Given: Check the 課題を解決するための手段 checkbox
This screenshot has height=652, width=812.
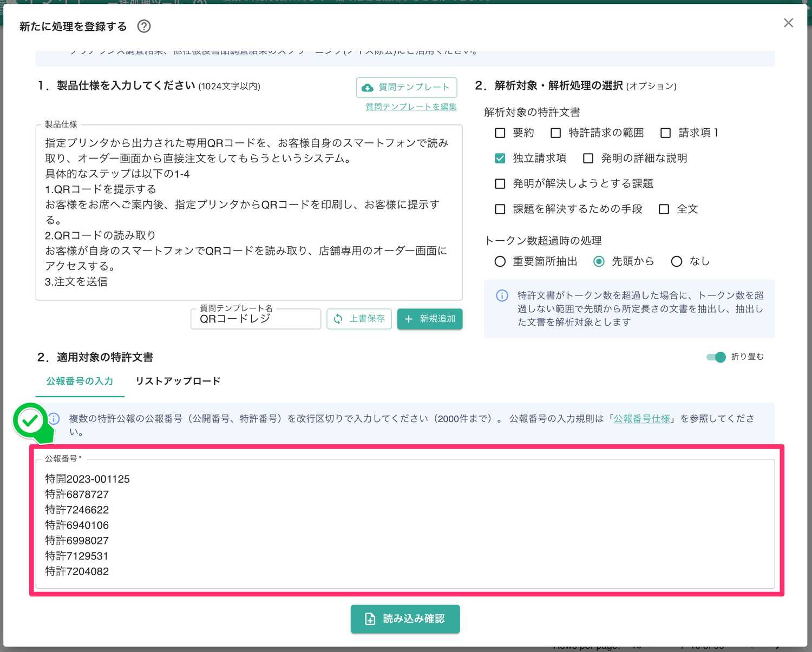Looking at the screenshot, I should click(500, 209).
